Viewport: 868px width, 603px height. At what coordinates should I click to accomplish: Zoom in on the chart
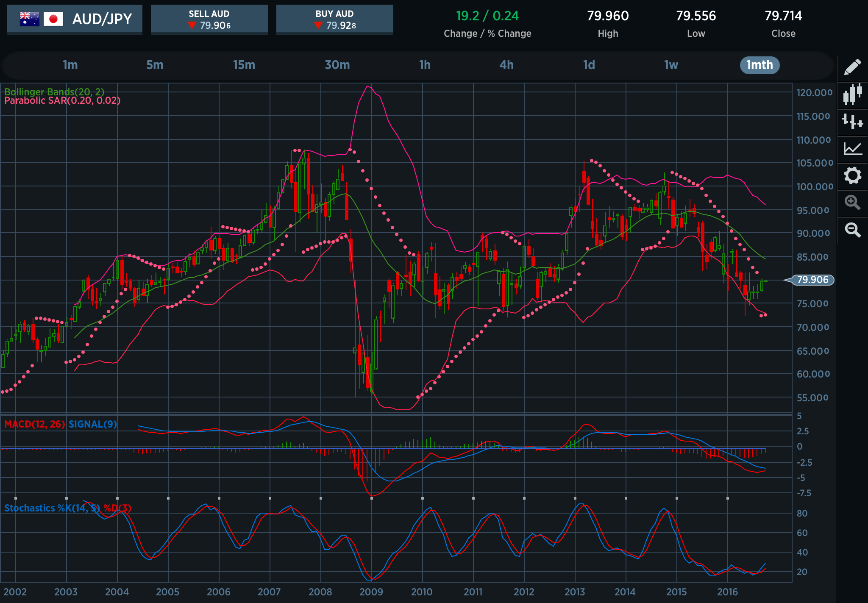coord(852,203)
